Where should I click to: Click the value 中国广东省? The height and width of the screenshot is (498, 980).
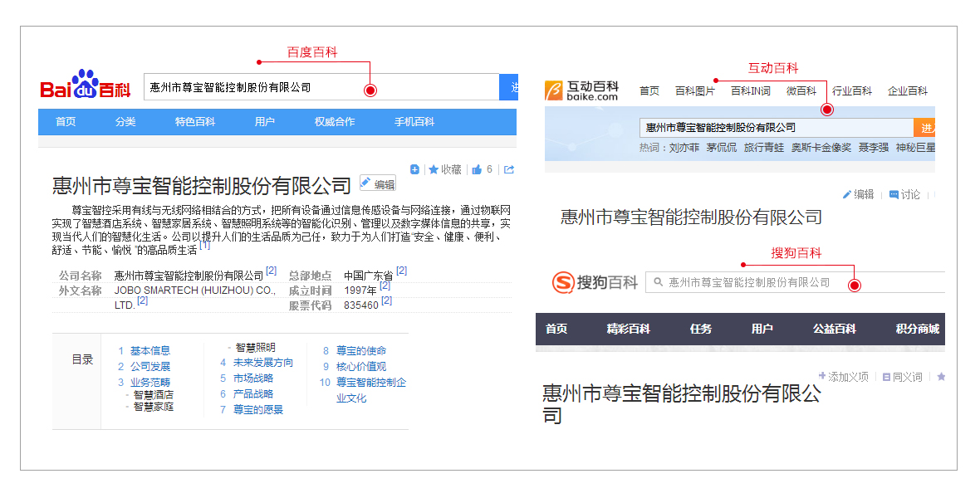(368, 276)
